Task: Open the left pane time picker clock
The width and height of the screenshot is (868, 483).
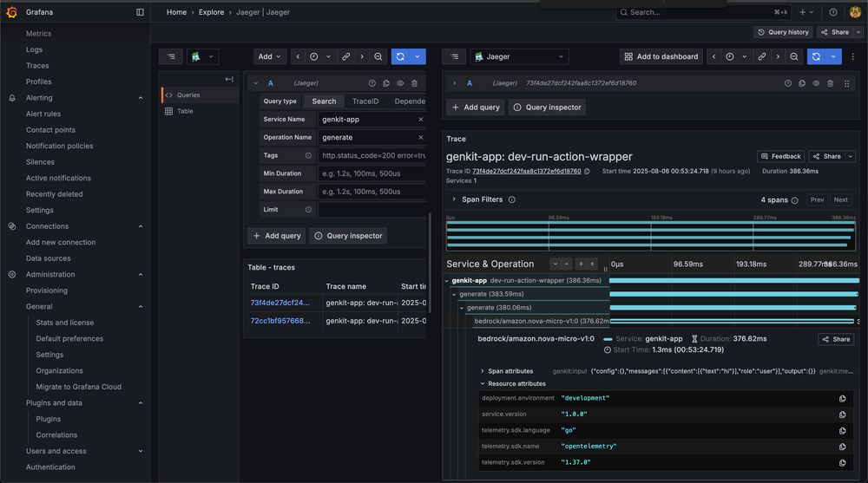Action: pos(314,56)
